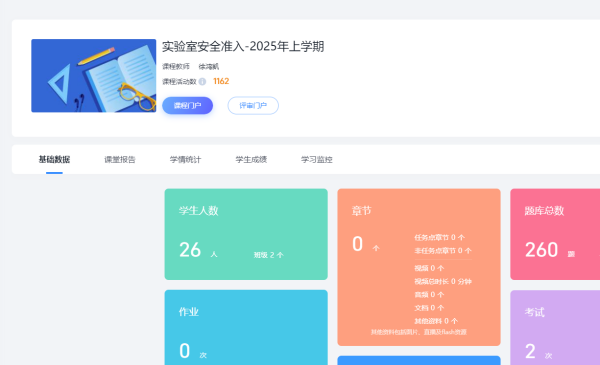This screenshot has width=600, height=365.
Task: Switch to the 课堂报告 tab
Action: tap(120, 160)
